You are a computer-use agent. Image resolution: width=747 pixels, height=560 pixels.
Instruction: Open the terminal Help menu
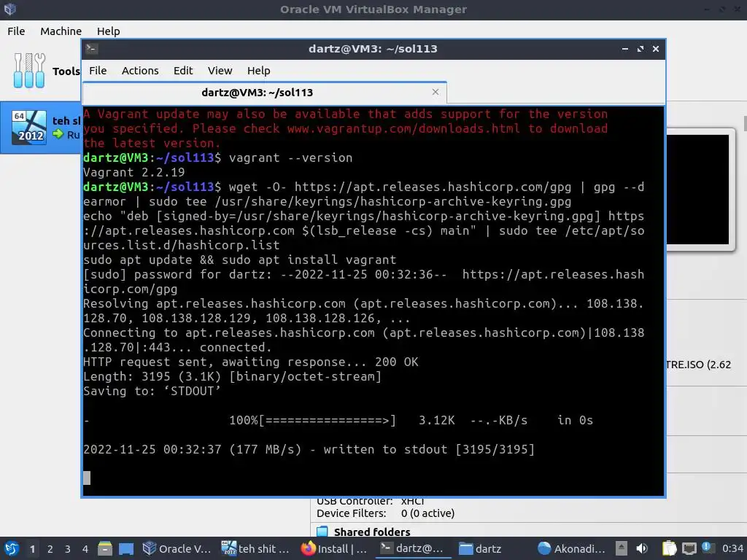tap(259, 71)
